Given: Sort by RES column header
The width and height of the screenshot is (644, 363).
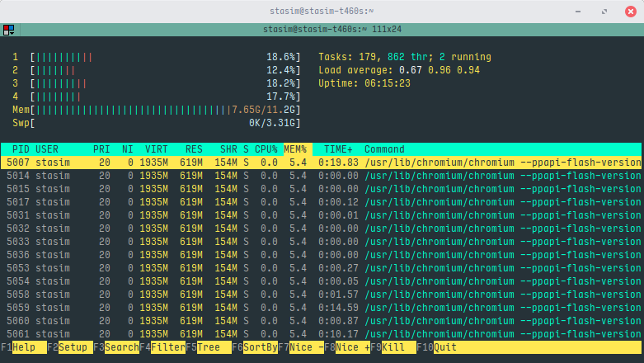Looking at the screenshot, I should point(194,149).
